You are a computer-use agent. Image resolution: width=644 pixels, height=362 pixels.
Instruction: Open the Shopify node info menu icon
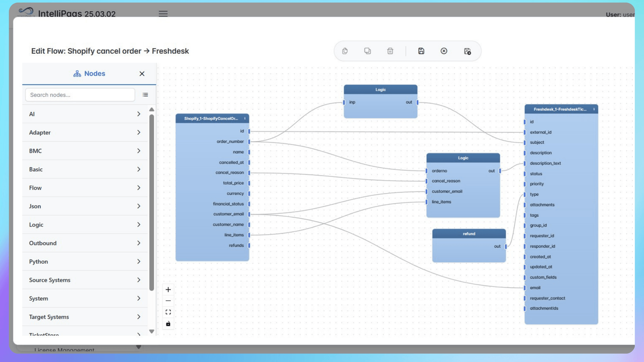coord(245,118)
